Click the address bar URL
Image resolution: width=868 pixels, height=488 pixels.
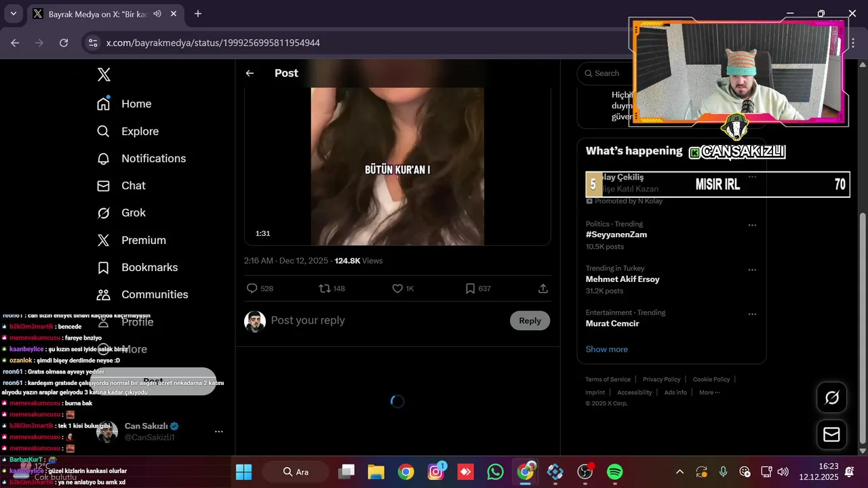point(213,43)
